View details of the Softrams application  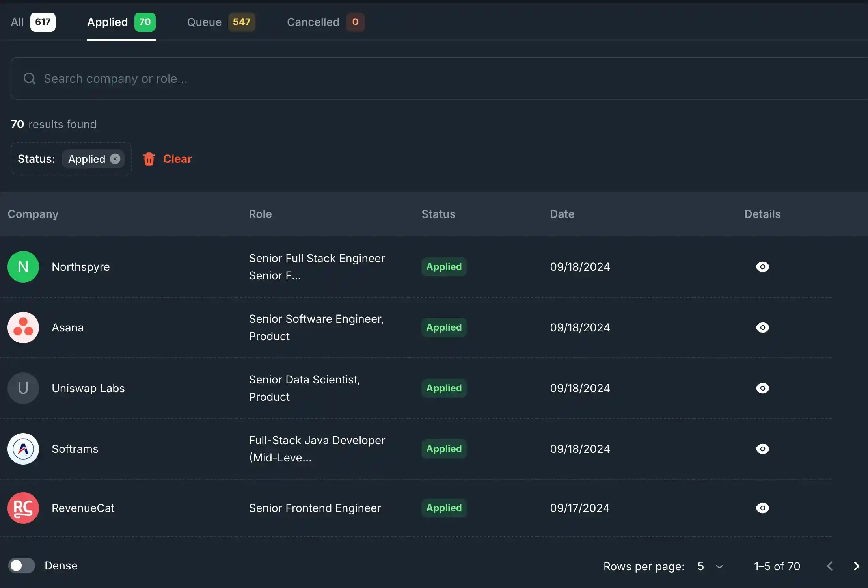coord(762,449)
